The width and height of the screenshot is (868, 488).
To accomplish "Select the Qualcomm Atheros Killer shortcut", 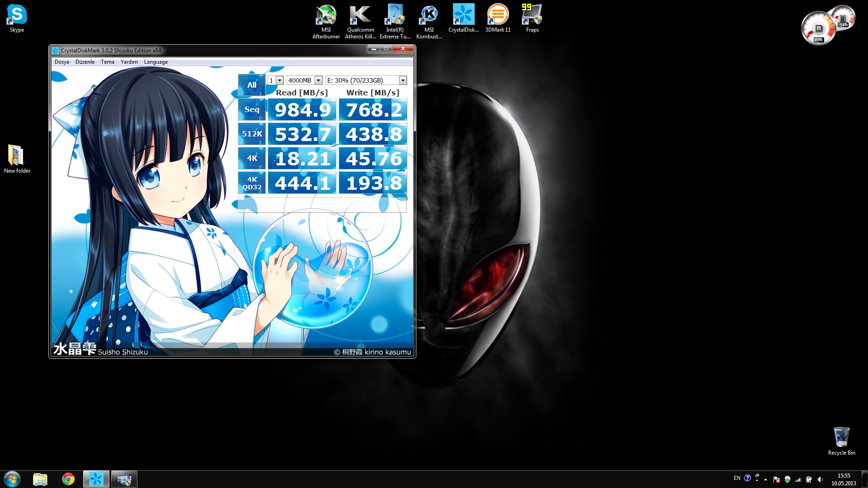I will click(360, 21).
